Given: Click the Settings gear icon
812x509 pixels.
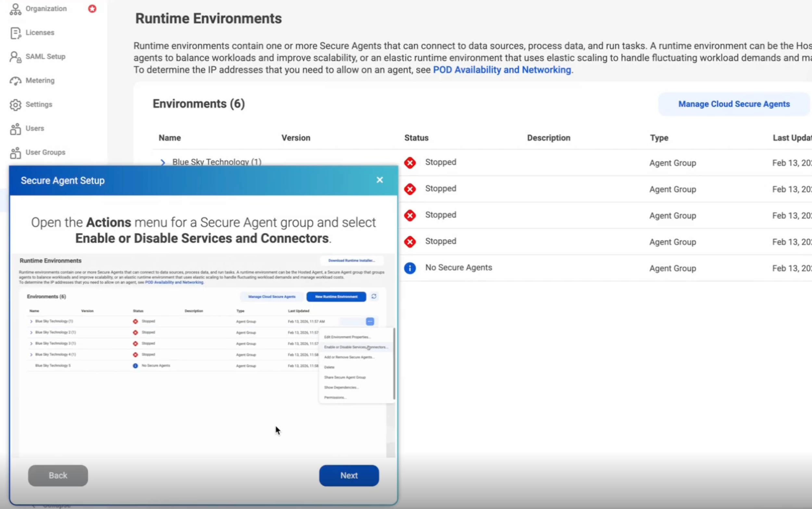Looking at the screenshot, I should pos(15,105).
